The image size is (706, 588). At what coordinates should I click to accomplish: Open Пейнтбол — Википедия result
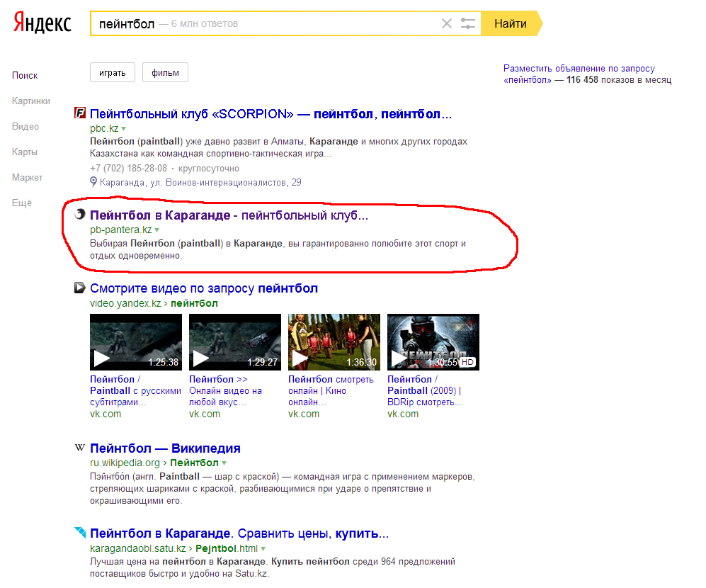coord(165,448)
